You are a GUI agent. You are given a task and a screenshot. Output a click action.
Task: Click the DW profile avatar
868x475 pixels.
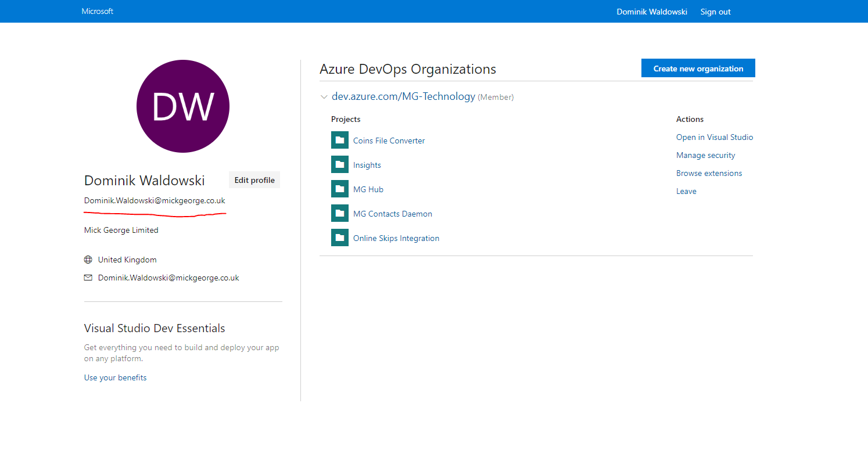[183, 106]
